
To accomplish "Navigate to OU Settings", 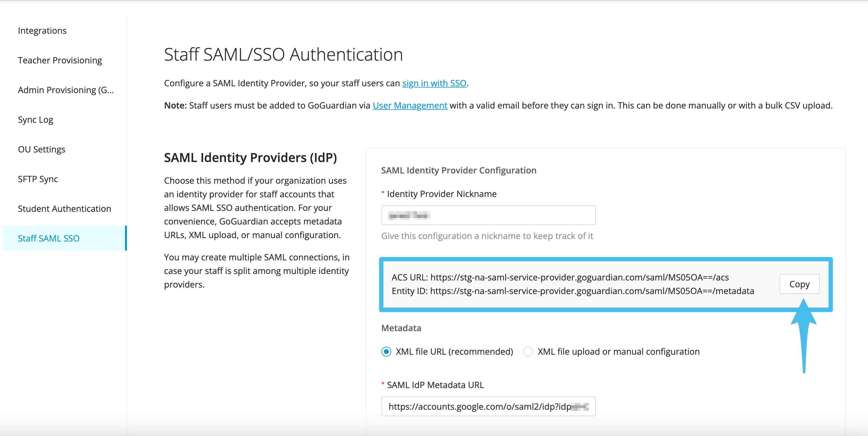I will [41, 149].
